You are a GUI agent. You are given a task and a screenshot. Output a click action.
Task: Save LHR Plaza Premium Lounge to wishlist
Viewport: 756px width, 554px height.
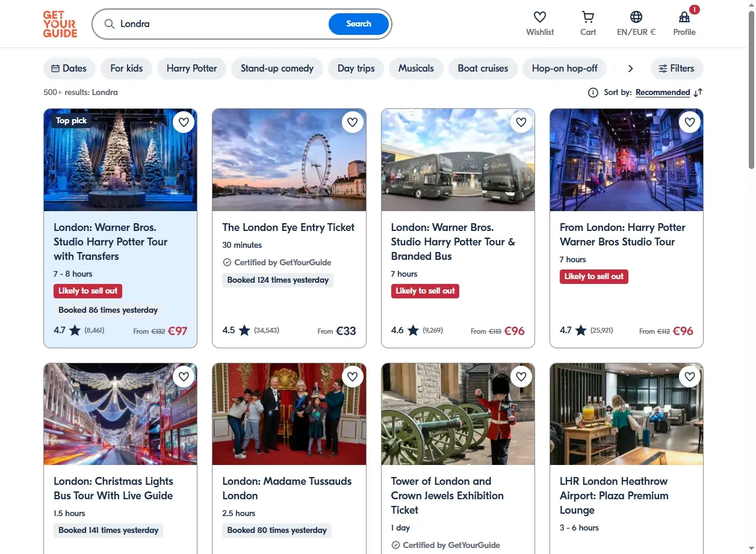pos(690,377)
